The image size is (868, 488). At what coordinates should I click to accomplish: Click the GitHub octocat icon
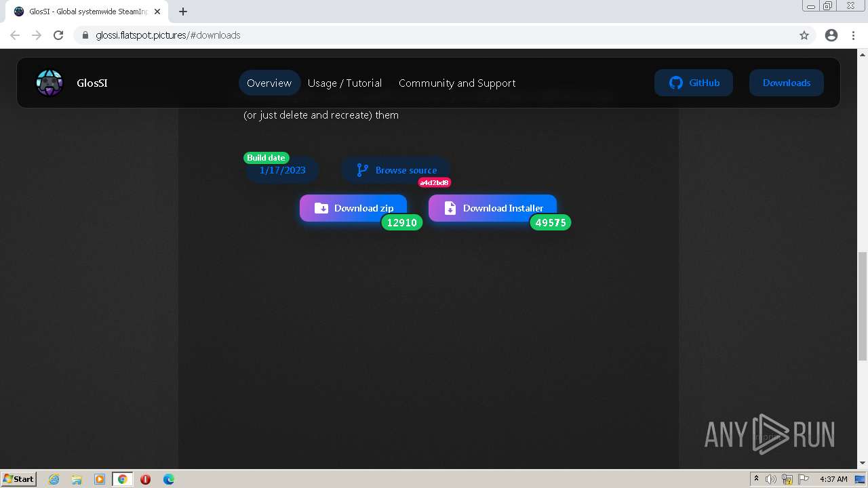(x=675, y=83)
